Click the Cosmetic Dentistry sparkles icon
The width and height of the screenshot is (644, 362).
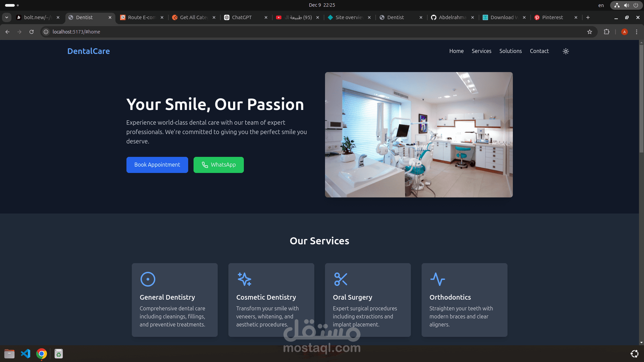244,279
